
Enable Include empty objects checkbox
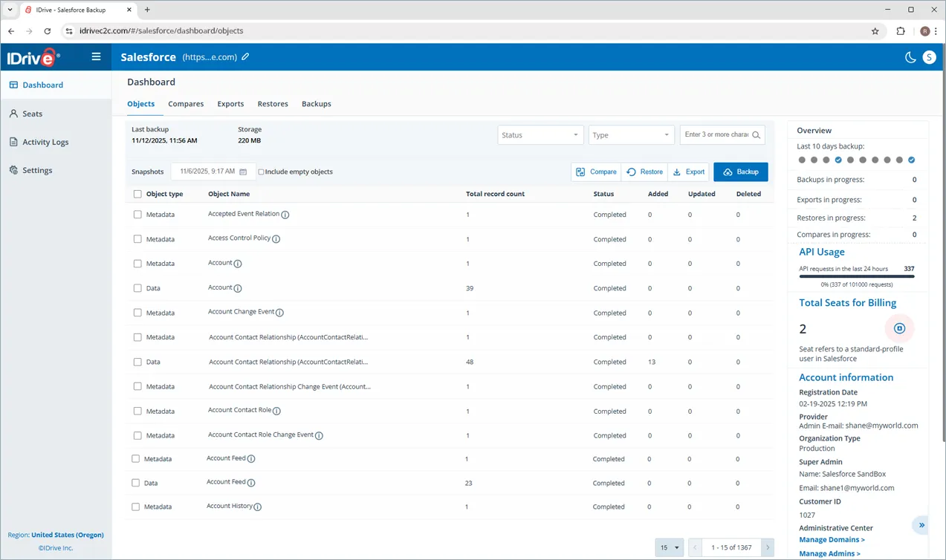tap(261, 172)
